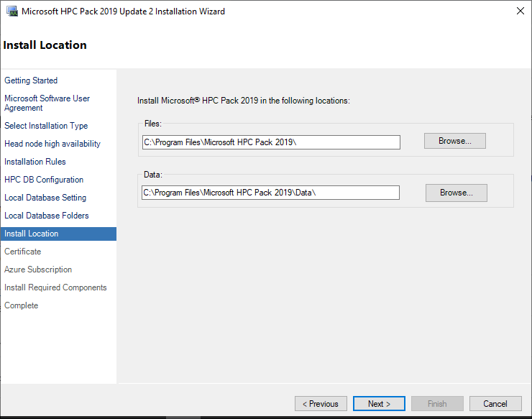
Task: Click the Data group label
Action: (x=153, y=175)
